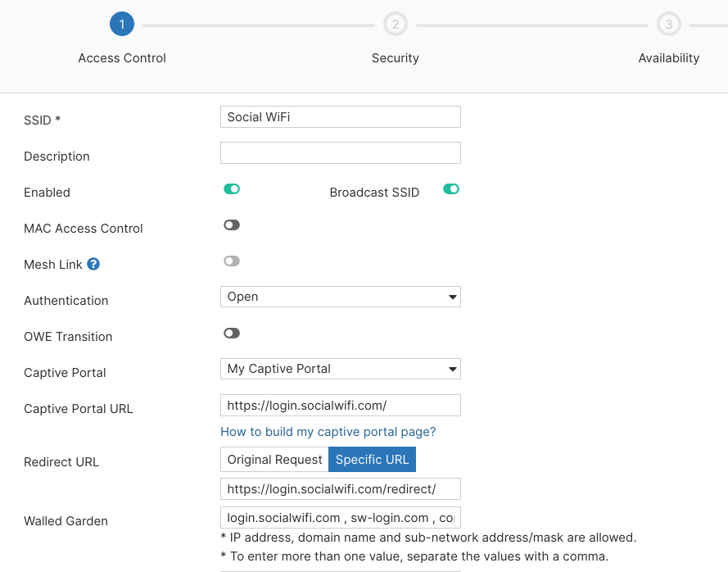
Task: Jump to step 3 Availability circle
Action: pyautogui.click(x=669, y=25)
